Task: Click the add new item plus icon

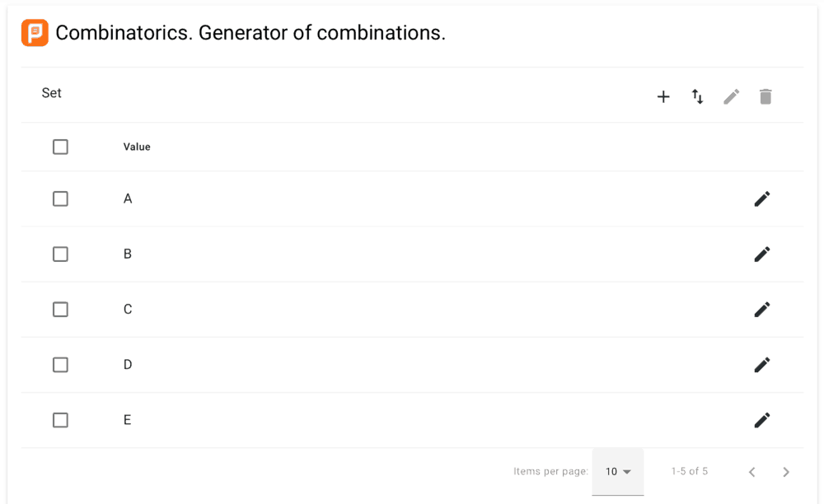Action: (x=663, y=96)
